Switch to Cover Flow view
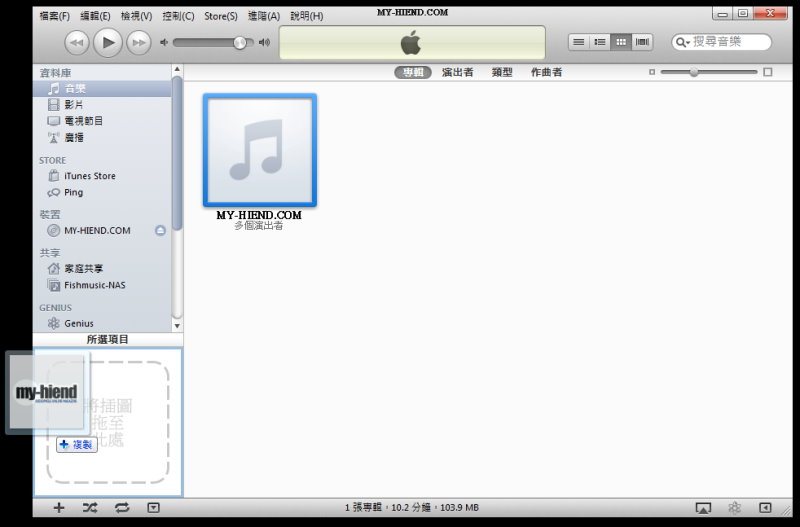This screenshot has width=800, height=527. pyautogui.click(x=642, y=42)
